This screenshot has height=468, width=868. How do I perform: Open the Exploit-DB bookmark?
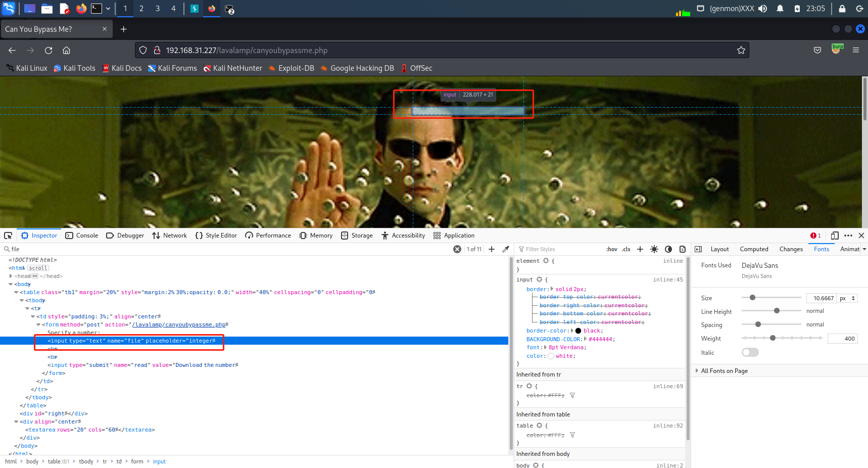click(x=296, y=68)
